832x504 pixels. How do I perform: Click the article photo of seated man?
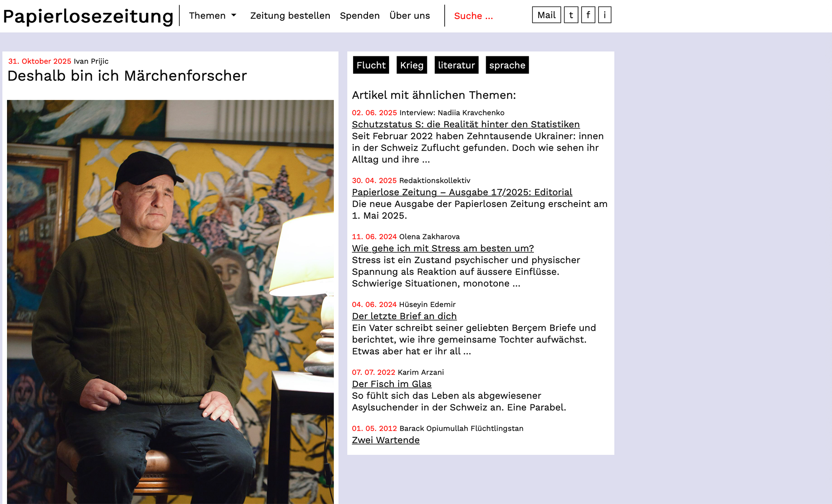coord(170,302)
